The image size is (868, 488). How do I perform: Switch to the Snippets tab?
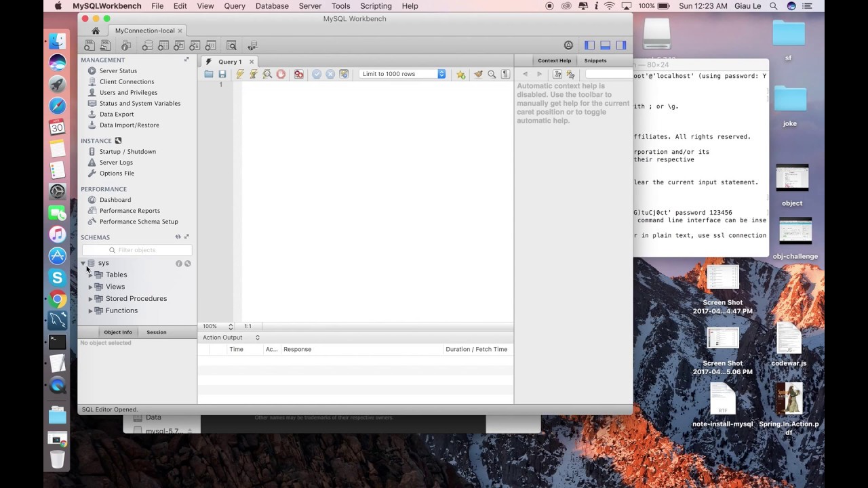[x=595, y=60]
